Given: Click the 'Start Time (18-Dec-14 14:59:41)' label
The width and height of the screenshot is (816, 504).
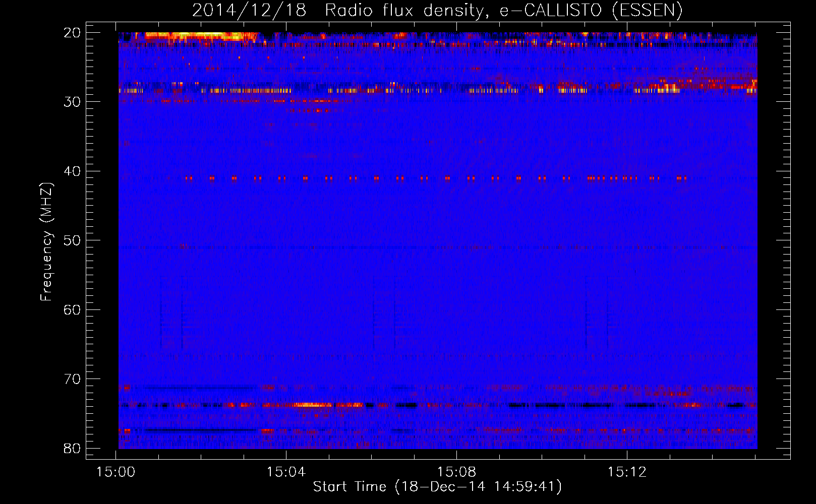Looking at the screenshot, I should pos(437,487).
